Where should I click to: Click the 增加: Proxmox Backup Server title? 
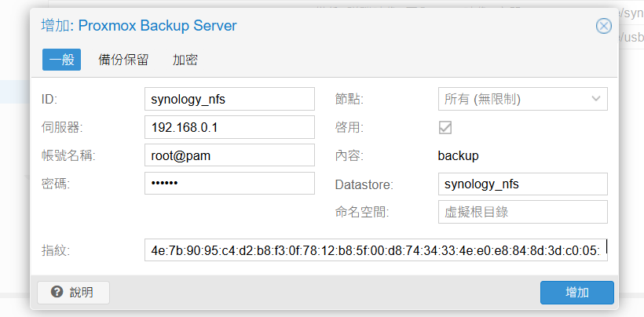(139, 26)
